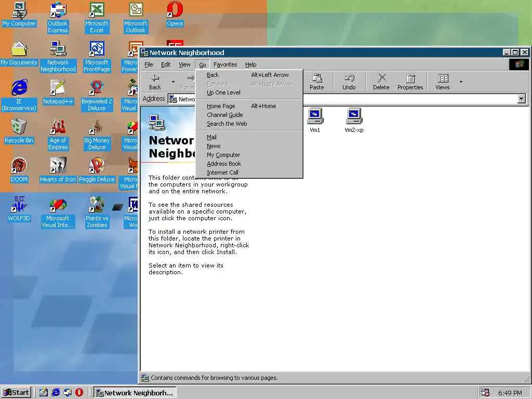Screen dimensions: 532x399
Task: Click the Windows logo throbber icon
Action: point(519,64)
